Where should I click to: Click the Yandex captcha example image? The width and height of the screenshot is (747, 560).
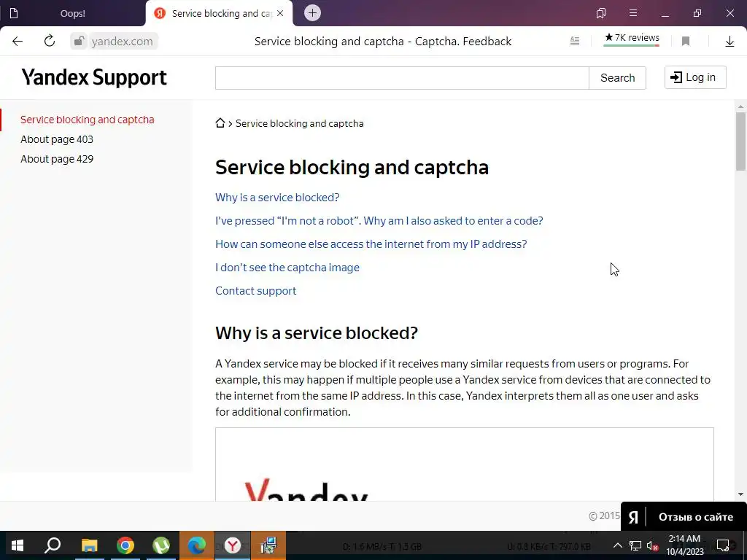click(x=465, y=464)
